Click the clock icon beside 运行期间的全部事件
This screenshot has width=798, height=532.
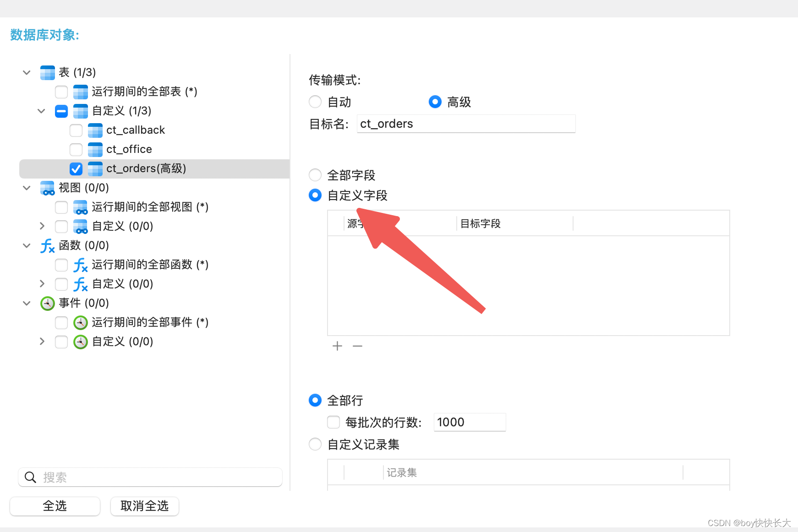coord(80,322)
